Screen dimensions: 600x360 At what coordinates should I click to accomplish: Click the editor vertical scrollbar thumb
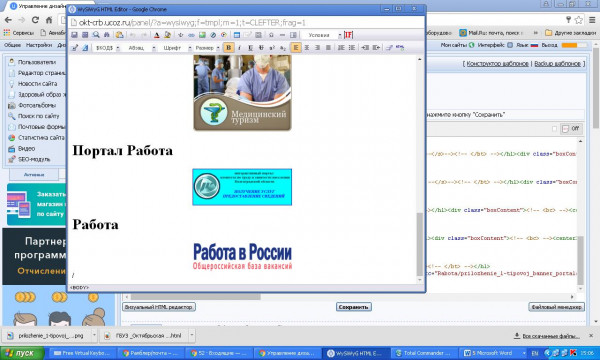[420, 244]
